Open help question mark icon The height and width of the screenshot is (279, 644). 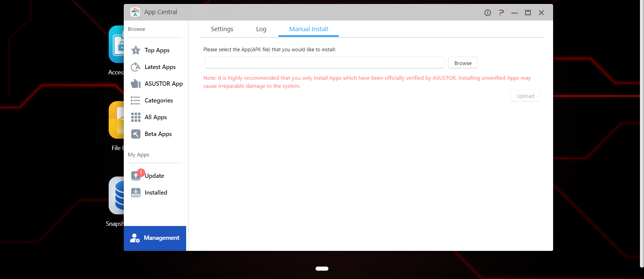[x=501, y=13]
